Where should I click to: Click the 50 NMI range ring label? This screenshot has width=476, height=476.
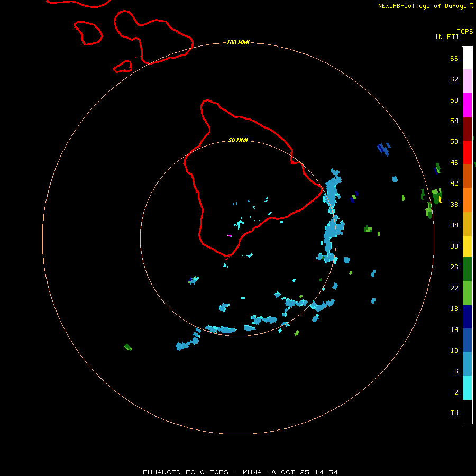tap(238, 140)
